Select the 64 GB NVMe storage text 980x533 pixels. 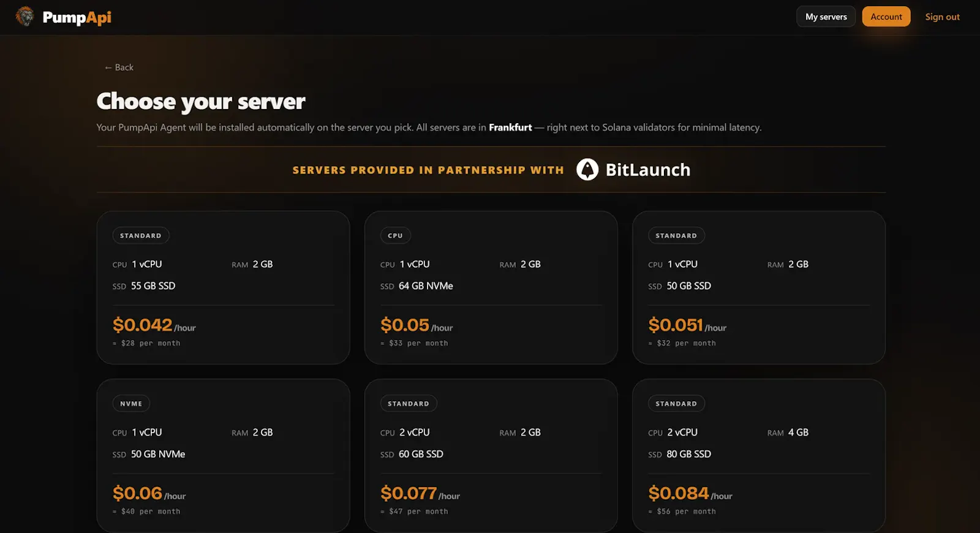coord(426,286)
